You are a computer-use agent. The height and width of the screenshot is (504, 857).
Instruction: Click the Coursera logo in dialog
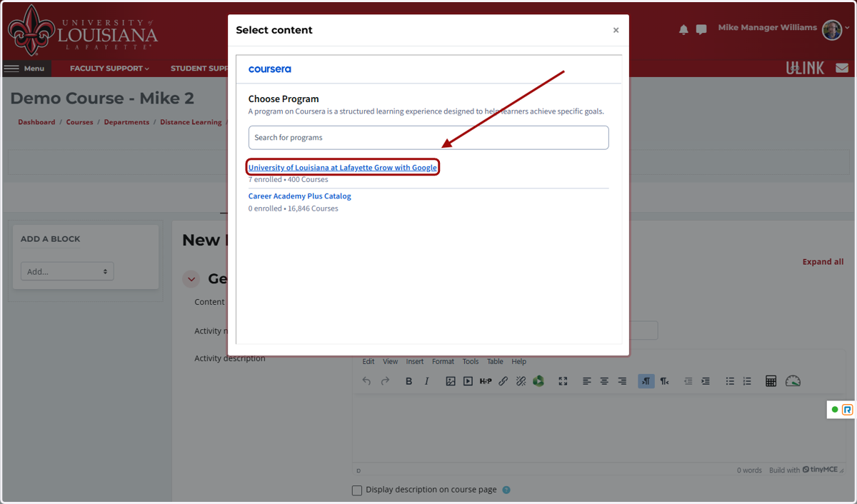pos(270,69)
